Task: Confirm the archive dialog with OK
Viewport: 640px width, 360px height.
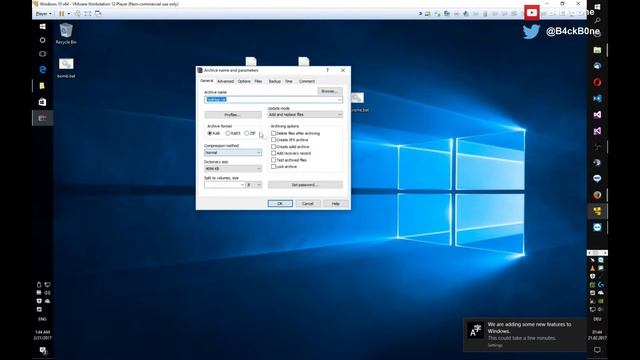Action: [280, 203]
